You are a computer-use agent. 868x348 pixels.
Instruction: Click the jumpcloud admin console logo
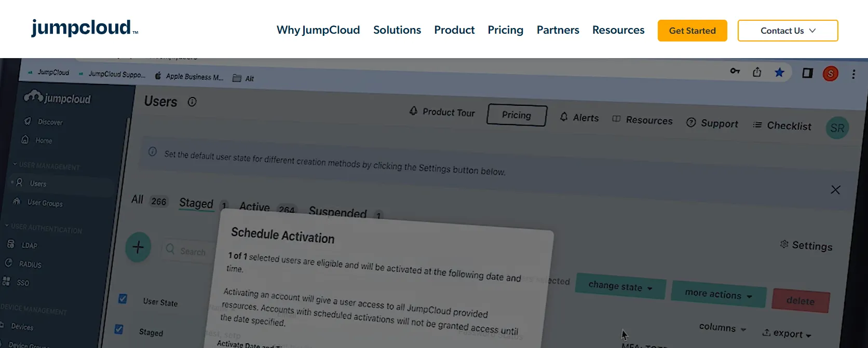(x=58, y=98)
